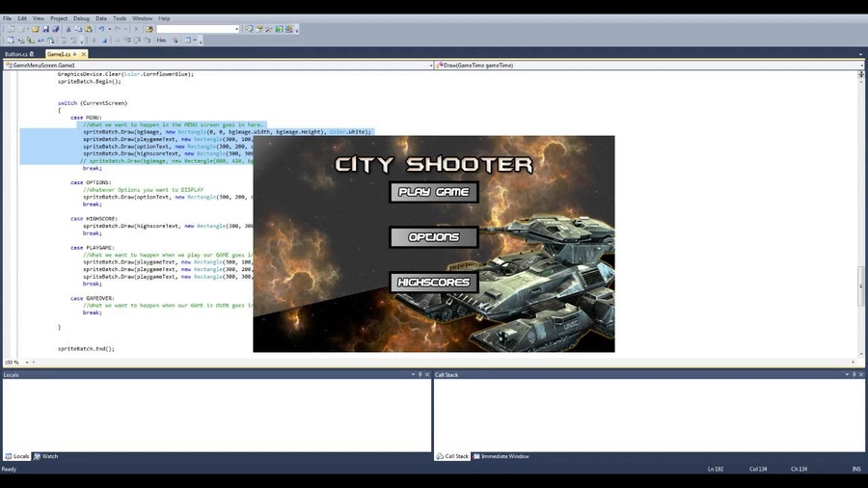Screen dimensions: 868x488
Task: Pin the Locals panel with auto-hide icon
Action: (420, 374)
